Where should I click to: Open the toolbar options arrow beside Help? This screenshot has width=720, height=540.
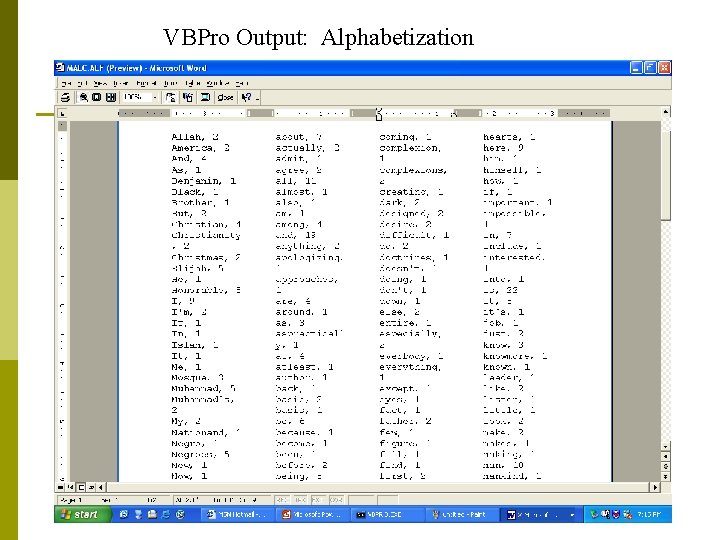pyautogui.click(x=258, y=98)
